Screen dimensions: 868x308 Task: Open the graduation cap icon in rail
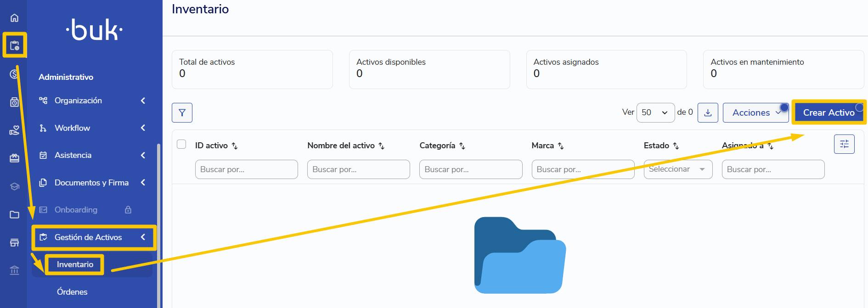pos(14,186)
